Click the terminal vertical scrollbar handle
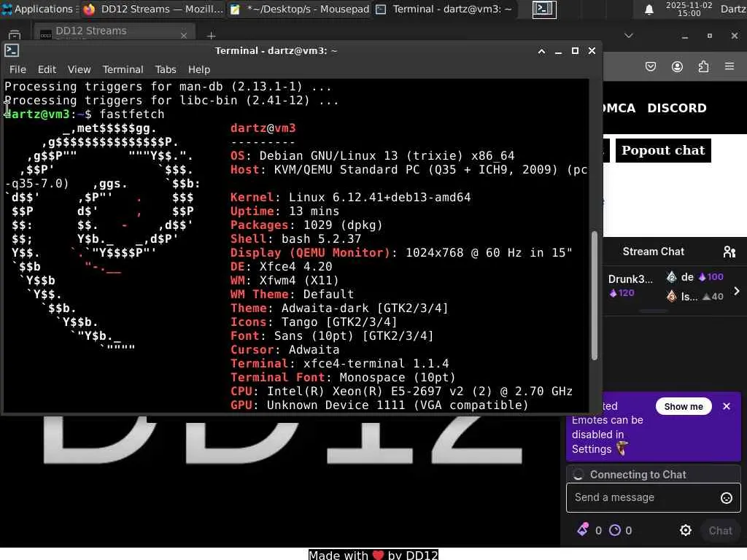 (x=594, y=295)
